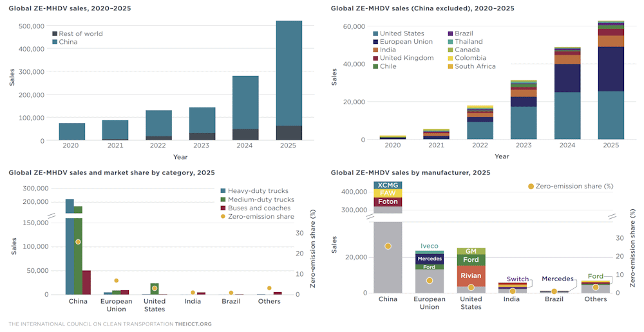Viewport: 644px width, 332px height.
Task: Click the Canada legend entry
Action: pos(464,50)
